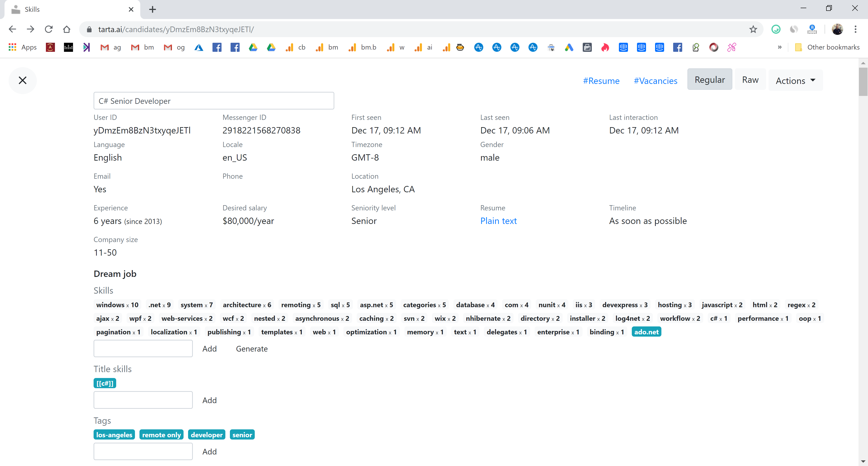Open new browser tab
The image size is (868, 466).
click(x=152, y=10)
